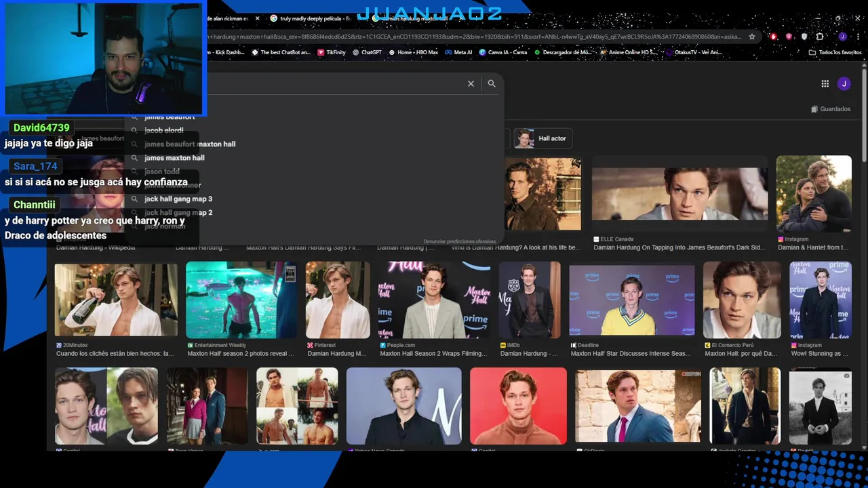Choose suggestion jacob elordi

pos(163,130)
